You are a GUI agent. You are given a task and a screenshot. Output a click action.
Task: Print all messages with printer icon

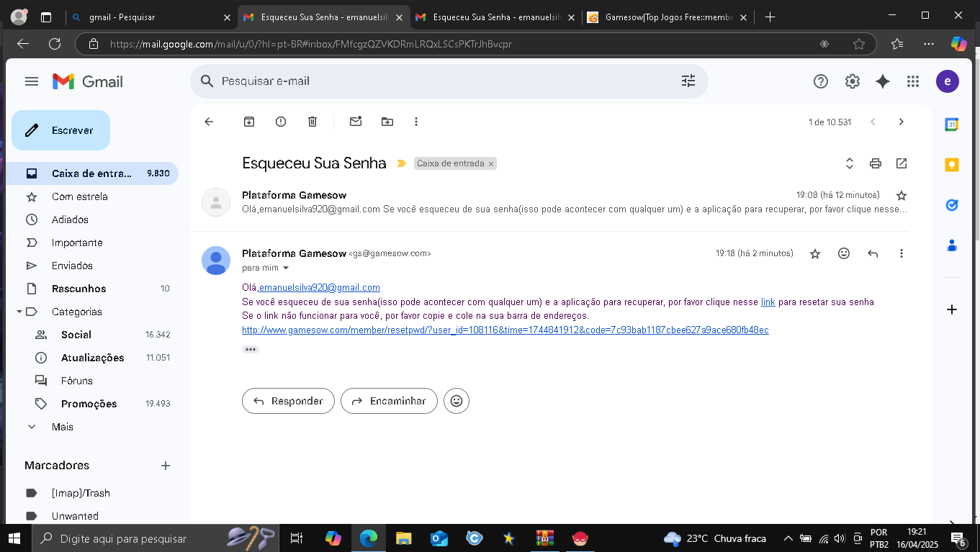(876, 163)
